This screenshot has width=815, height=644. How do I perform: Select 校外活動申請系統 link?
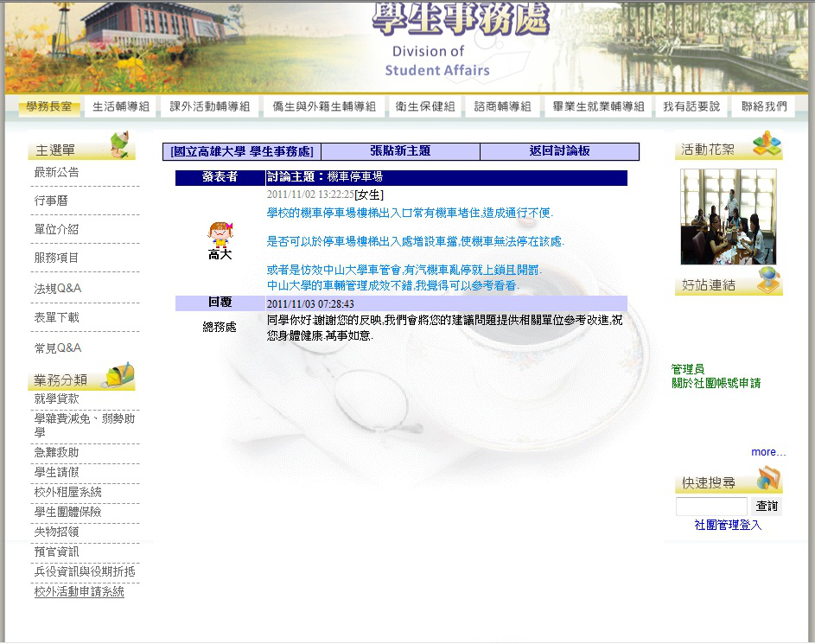pyautogui.click(x=79, y=591)
